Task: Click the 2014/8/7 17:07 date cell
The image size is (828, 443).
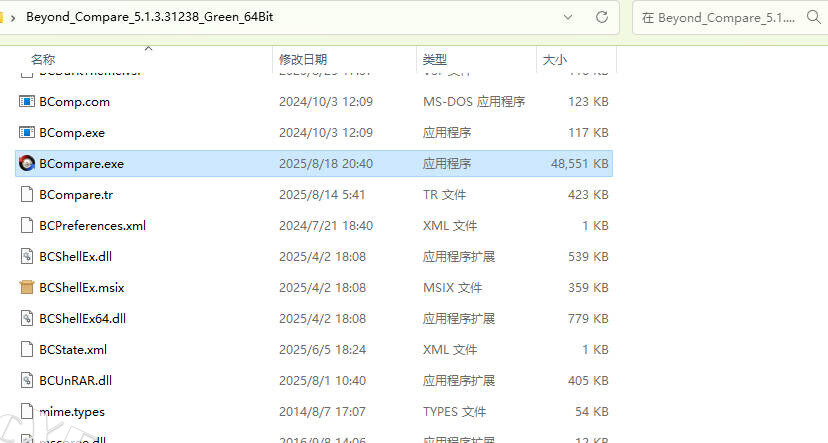Action: click(x=322, y=412)
